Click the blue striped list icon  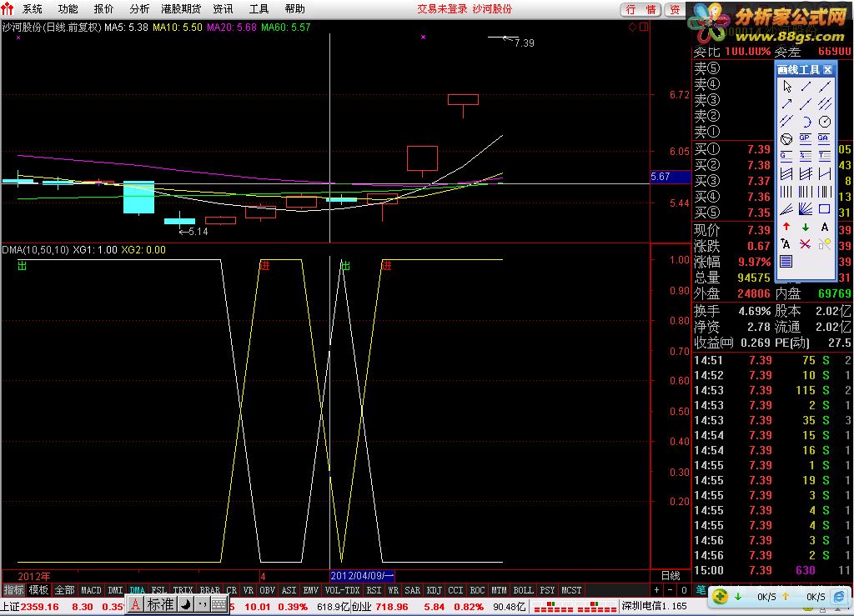[787, 262]
